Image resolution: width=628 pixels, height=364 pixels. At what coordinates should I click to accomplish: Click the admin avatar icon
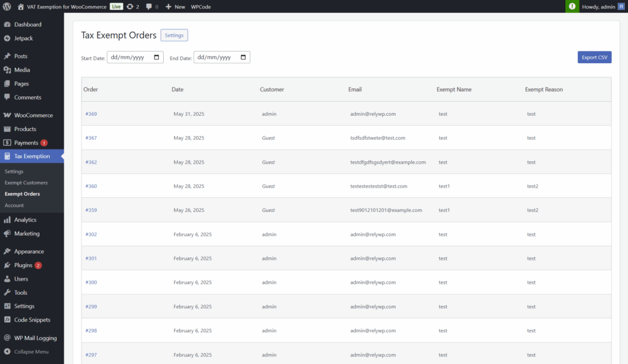621,6
